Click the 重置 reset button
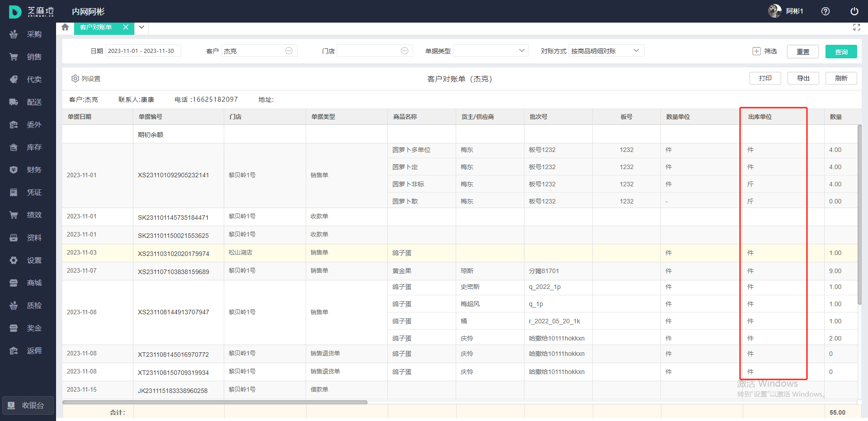 tap(803, 52)
